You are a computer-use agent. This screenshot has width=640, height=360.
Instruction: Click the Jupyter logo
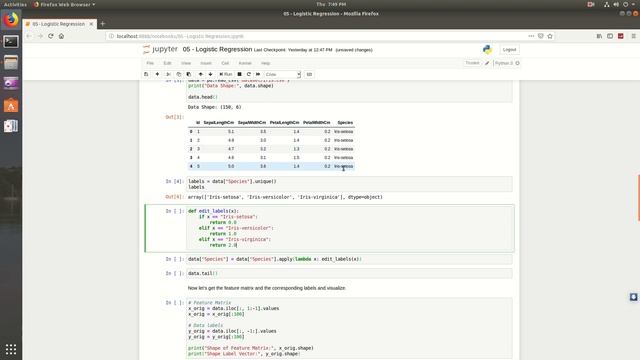[x=160, y=49]
